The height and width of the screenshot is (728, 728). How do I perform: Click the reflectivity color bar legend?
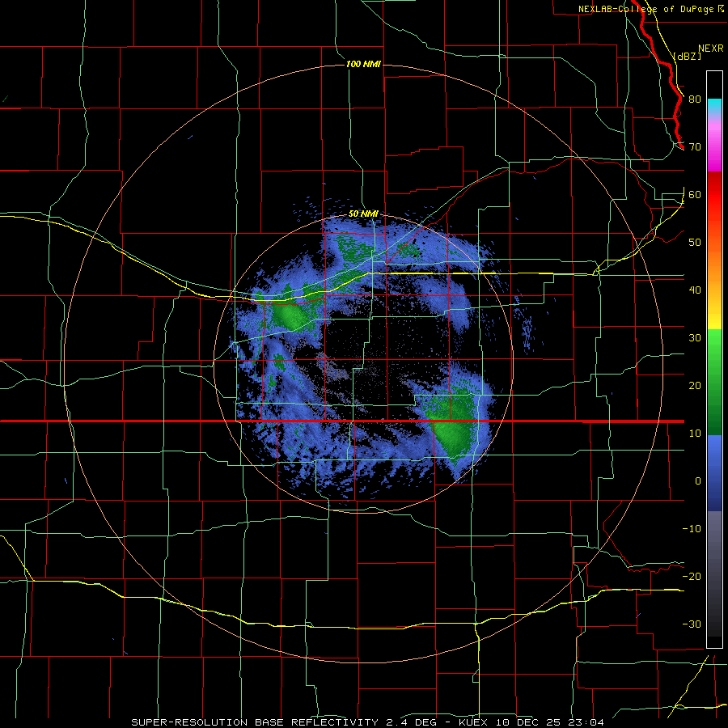(714, 359)
